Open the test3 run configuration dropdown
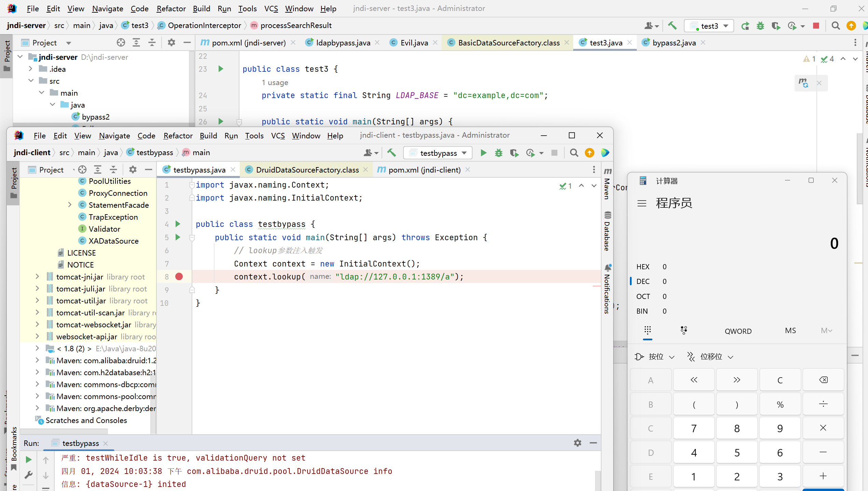Screen dimensions: 868x491 [709, 26]
